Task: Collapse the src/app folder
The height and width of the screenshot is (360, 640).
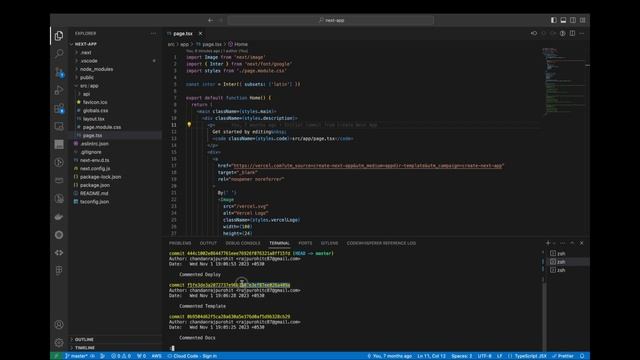Action: coord(89,86)
